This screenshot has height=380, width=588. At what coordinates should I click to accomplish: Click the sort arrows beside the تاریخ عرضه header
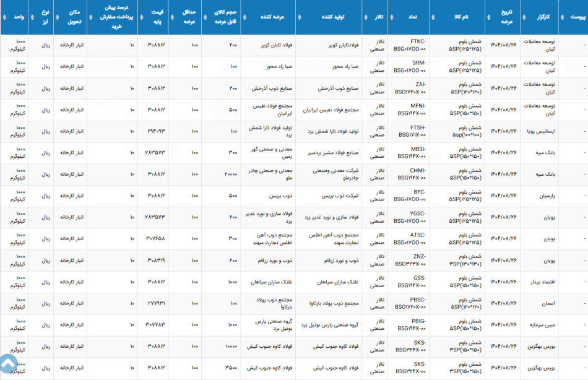(x=488, y=17)
